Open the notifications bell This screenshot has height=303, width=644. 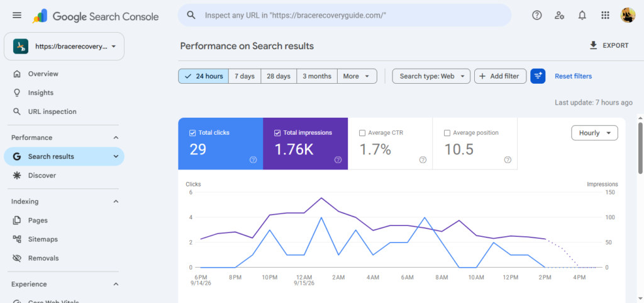point(582,15)
